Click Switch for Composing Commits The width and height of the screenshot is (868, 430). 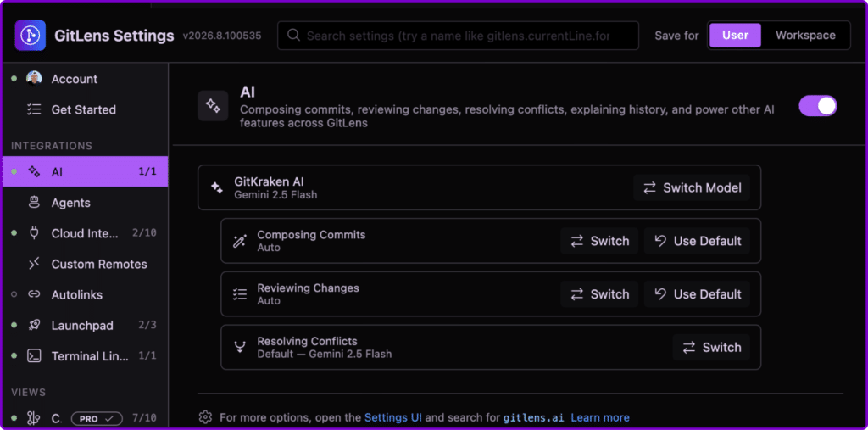point(599,241)
